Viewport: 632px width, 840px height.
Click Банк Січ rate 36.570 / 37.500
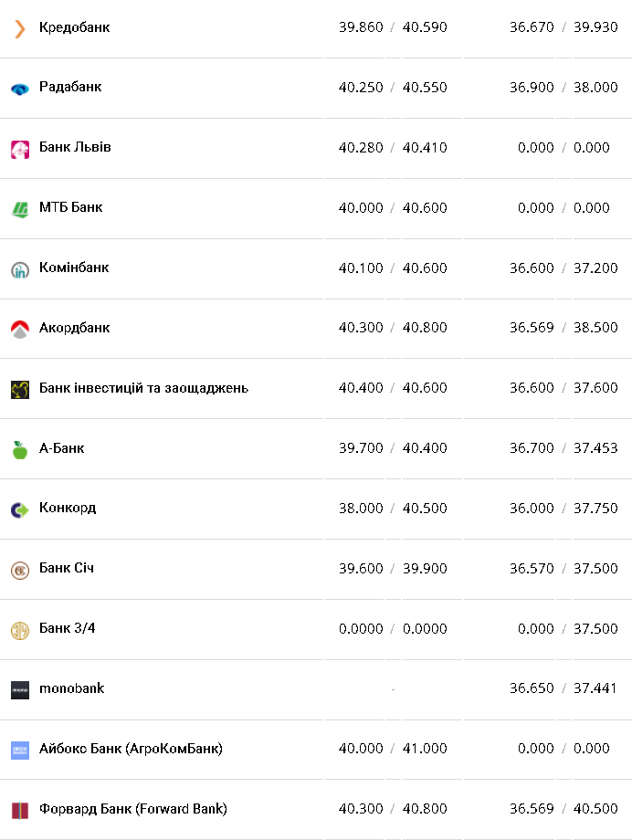click(x=564, y=569)
